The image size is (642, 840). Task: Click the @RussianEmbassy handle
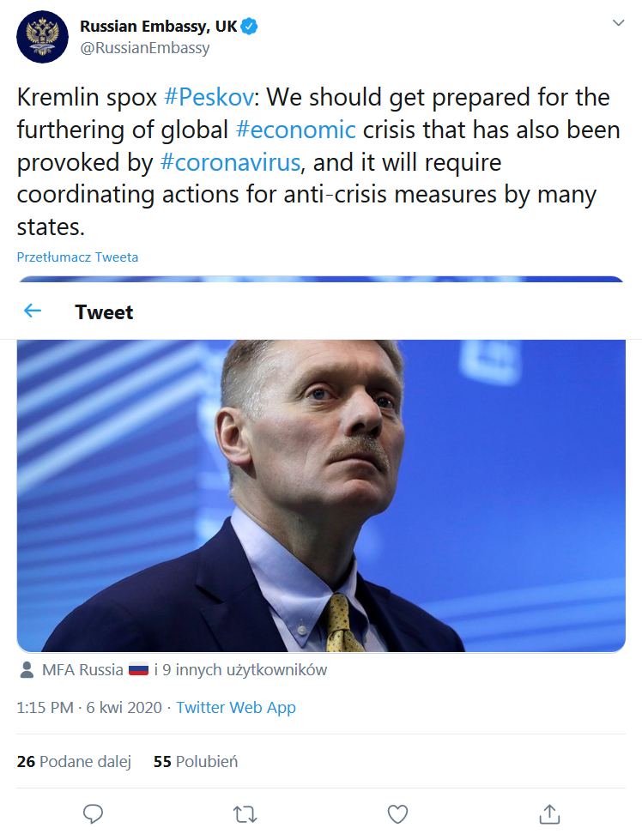point(144,48)
